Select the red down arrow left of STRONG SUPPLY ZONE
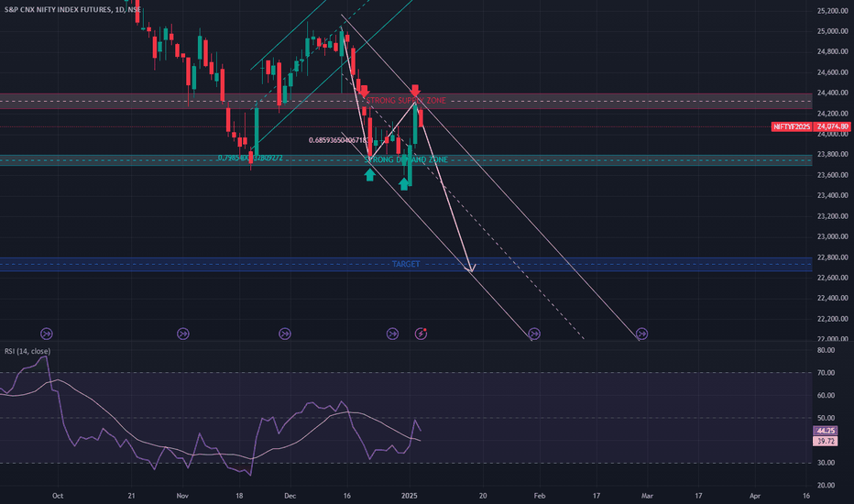854x504 pixels. pyautogui.click(x=364, y=91)
